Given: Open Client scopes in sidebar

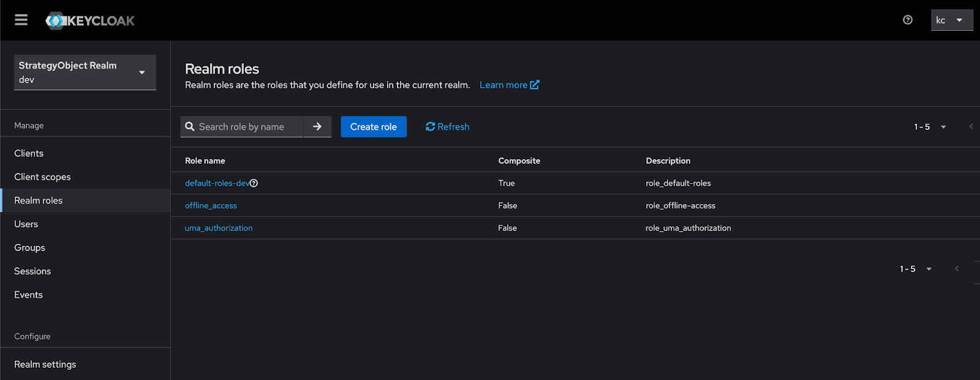Looking at the screenshot, I should pyautogui.click(x=42, y=177).
